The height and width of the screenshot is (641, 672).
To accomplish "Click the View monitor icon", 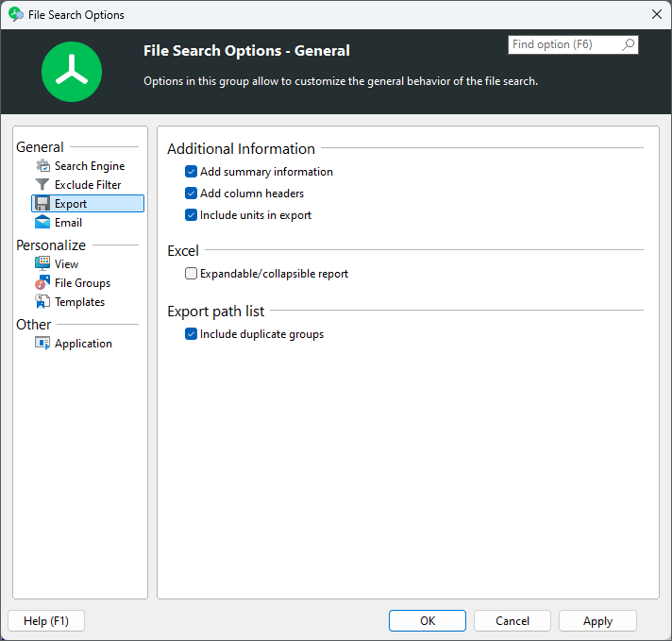I will [42, 263].
